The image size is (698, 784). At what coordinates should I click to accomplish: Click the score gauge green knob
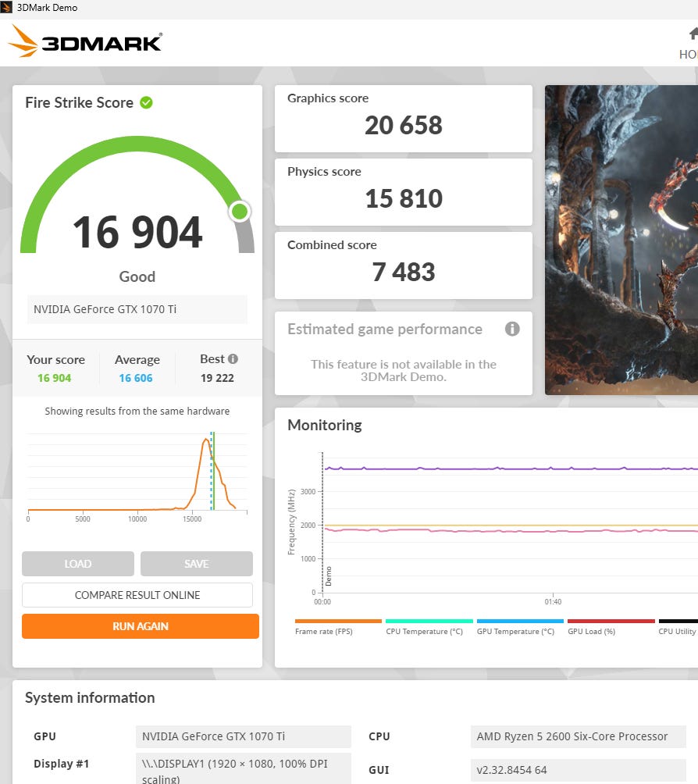pyautogui.click(x=240, y=212)
